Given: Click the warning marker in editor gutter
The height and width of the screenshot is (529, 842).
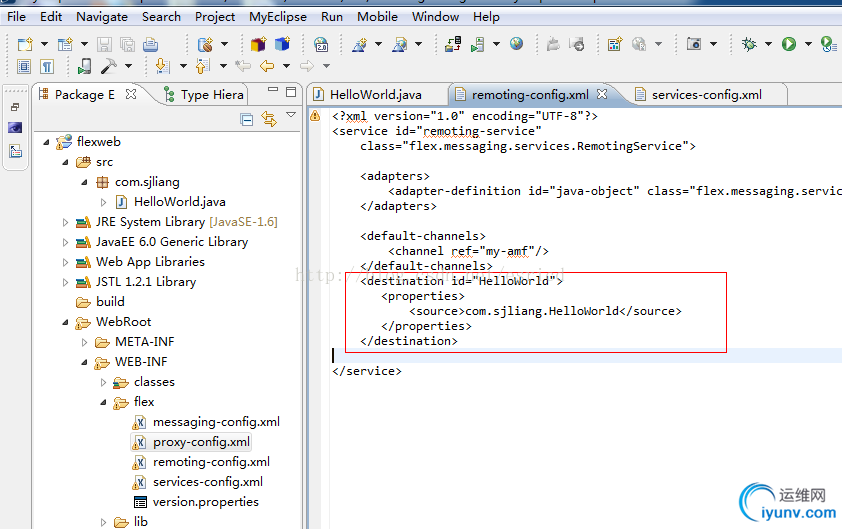Looking at the screenshot, I should [315, 115].
